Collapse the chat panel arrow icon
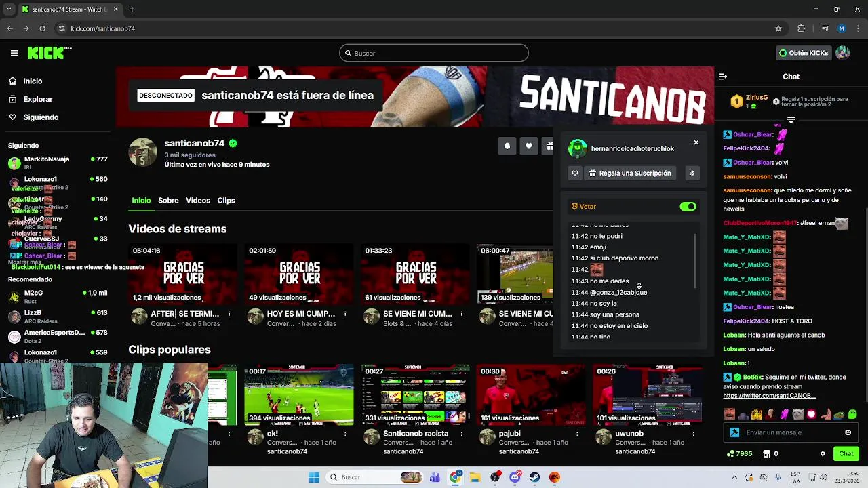The image size is (868, 488). coord(723,77)
